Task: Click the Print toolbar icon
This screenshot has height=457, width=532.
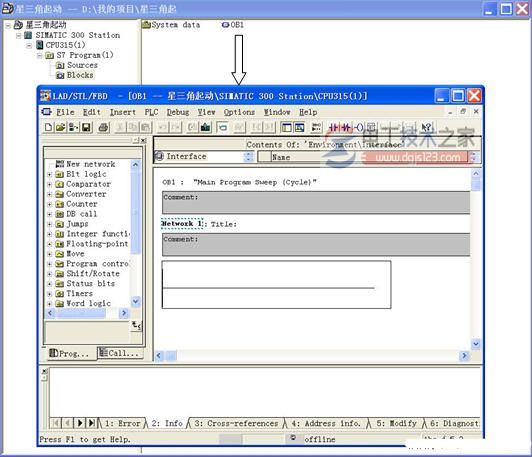Action: pos(103,128)
